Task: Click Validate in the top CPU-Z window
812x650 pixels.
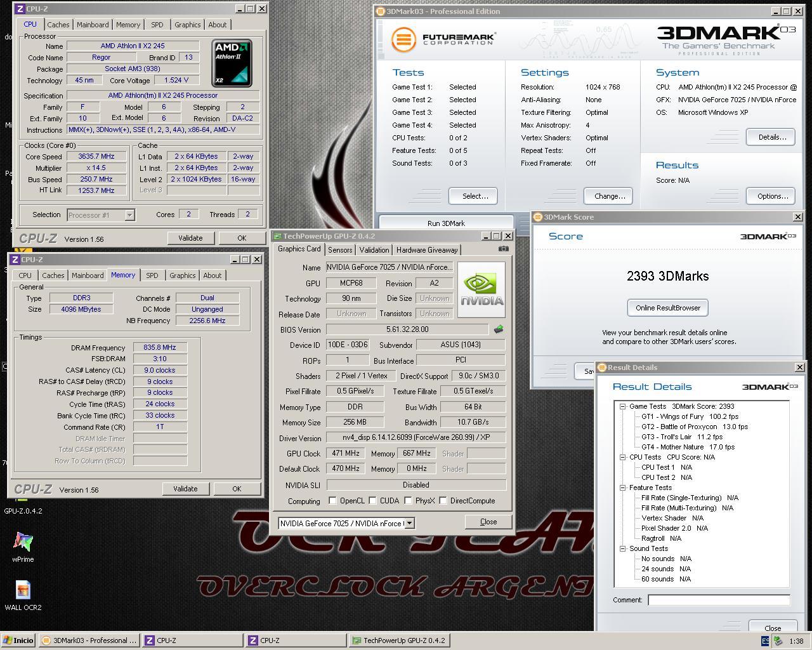Action: (x=190, y=238)
